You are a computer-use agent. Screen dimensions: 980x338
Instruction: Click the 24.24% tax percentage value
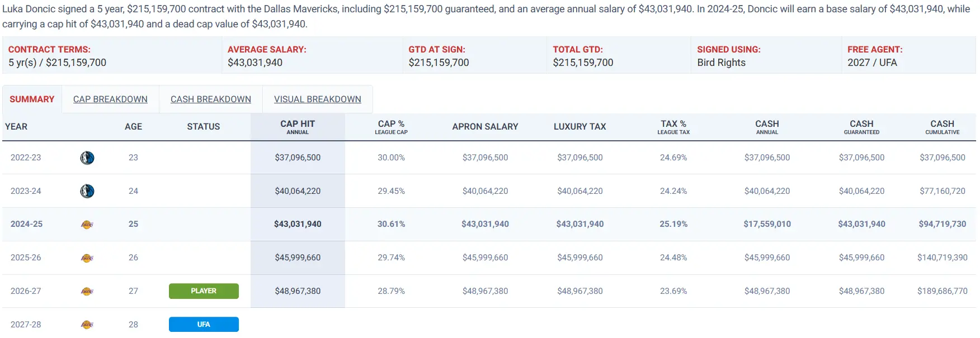pos(673,191)
